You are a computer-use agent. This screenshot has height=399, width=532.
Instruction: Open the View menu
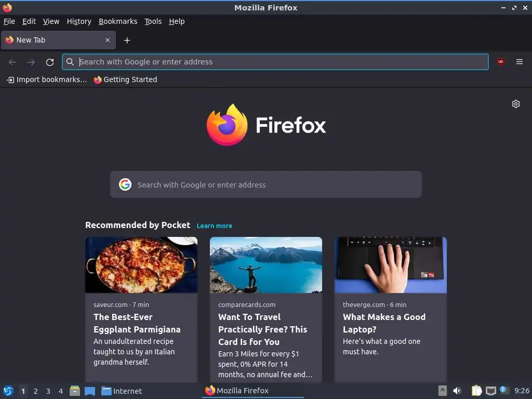(51, 21)
